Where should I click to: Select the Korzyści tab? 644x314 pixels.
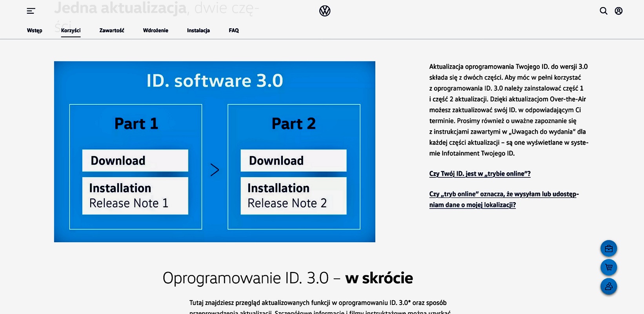(x=71, y=31)
